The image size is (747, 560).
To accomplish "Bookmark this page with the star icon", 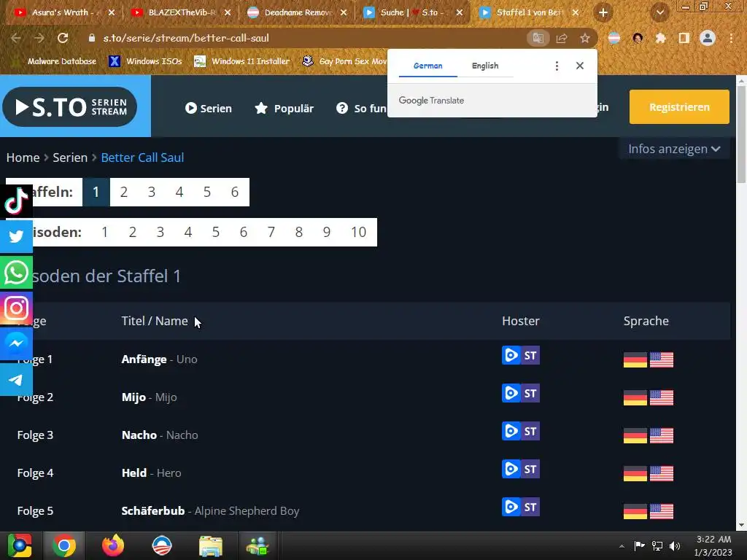I will coord(585,38).
